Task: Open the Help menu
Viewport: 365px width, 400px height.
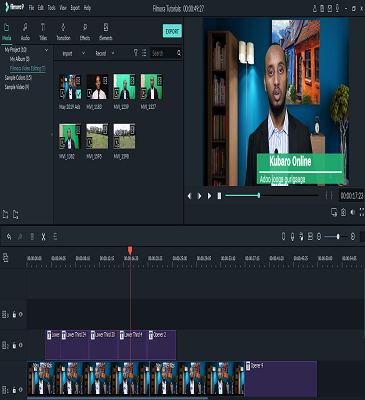Action: pos(87,8)
